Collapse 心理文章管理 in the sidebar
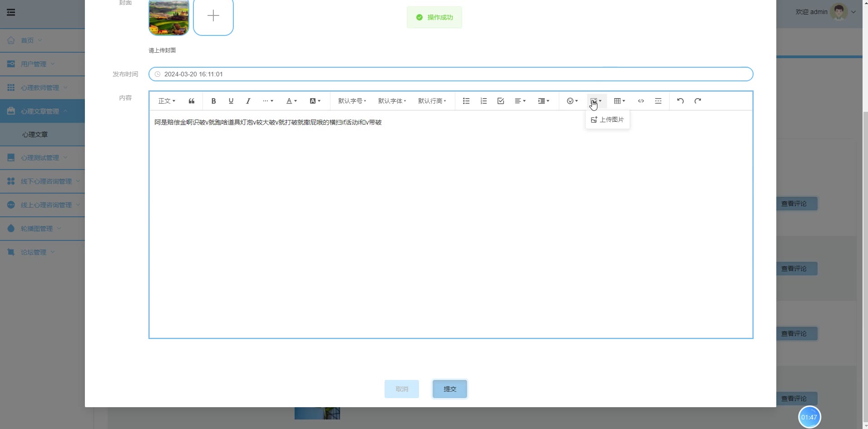 click(x=42, y=111)
